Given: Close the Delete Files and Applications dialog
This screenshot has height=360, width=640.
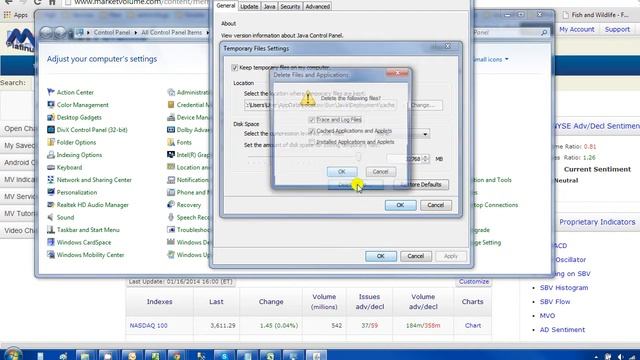Looking at the screenshot, I should pyautogui.click(x=397, y=73).
